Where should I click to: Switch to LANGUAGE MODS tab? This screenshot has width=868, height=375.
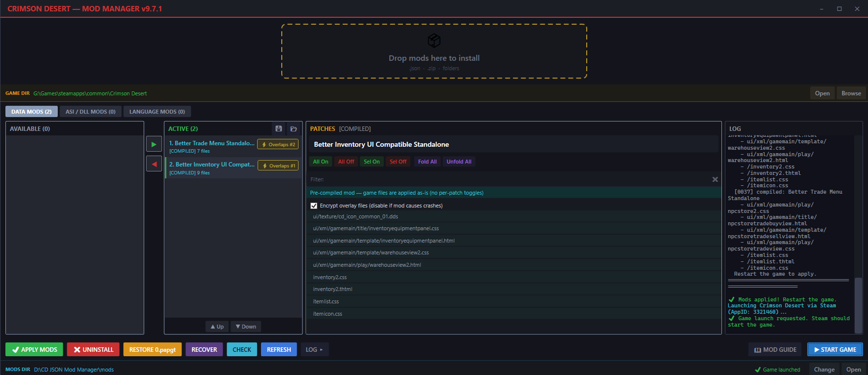pyautogui.click(x=157, y=112)
